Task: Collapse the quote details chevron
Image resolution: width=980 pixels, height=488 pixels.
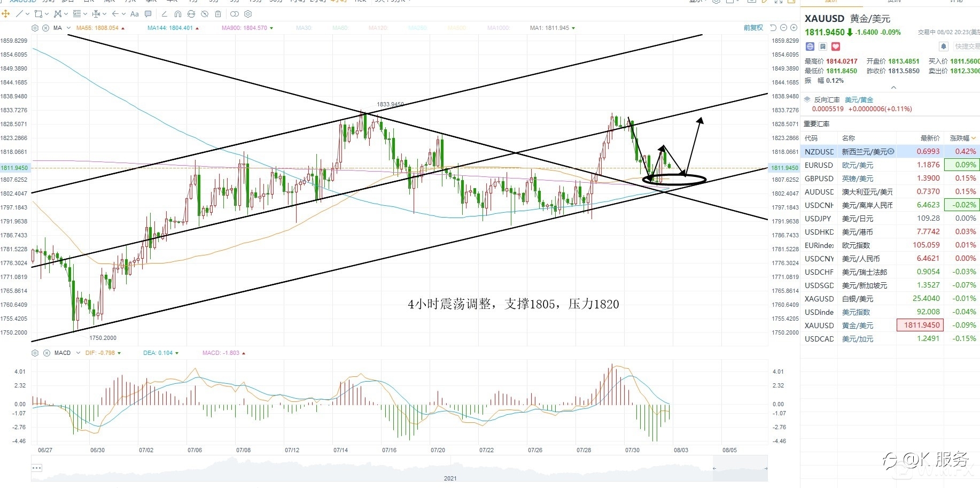Action: [x=893, y=87]
